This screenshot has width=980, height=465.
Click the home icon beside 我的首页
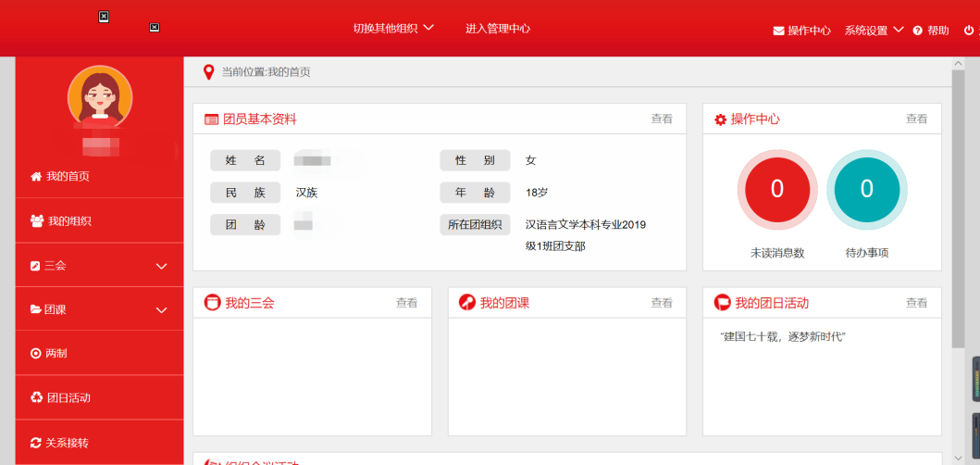[x=35, y=177]
